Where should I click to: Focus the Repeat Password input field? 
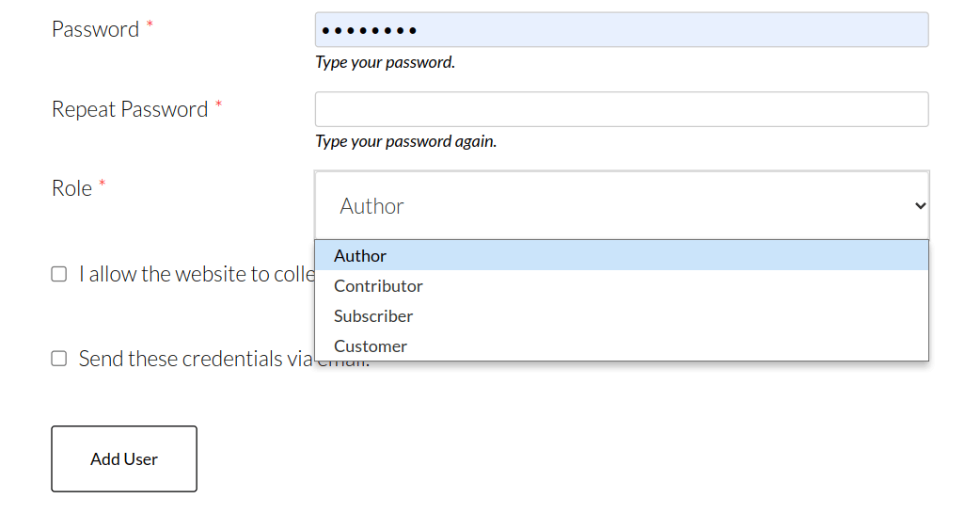[x=622, y=109]
